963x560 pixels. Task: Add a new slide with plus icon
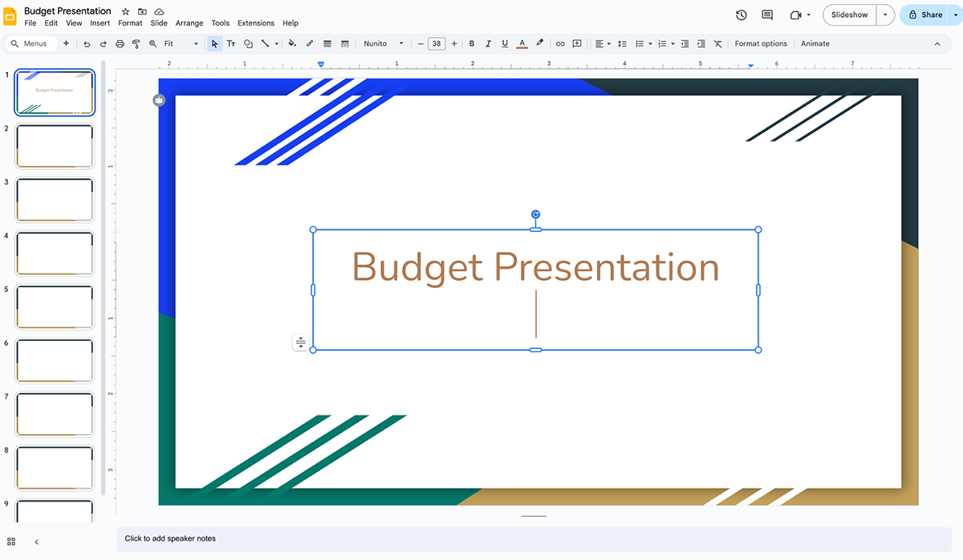click(66, 43)
